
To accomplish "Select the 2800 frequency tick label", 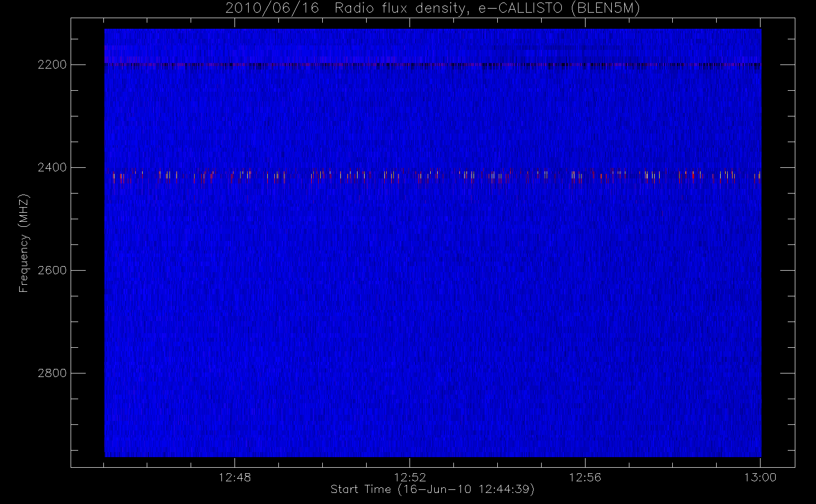I will (52, 373).
